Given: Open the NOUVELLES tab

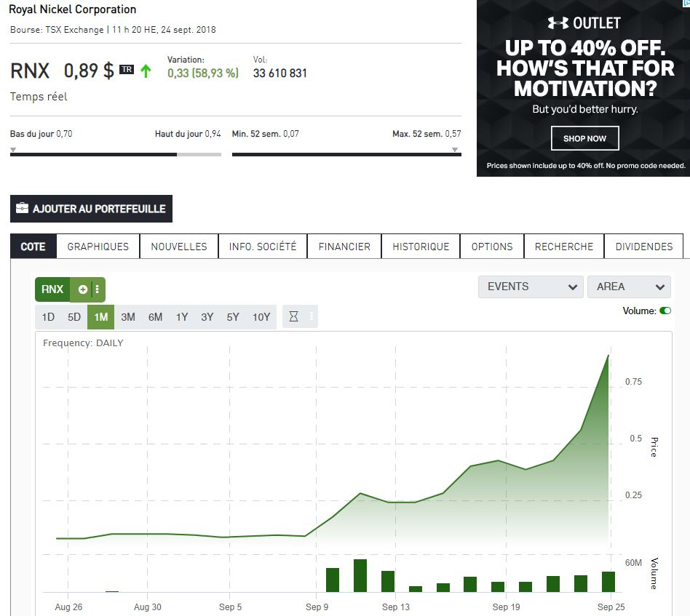Looking at the screenshot, I should 179,247.
